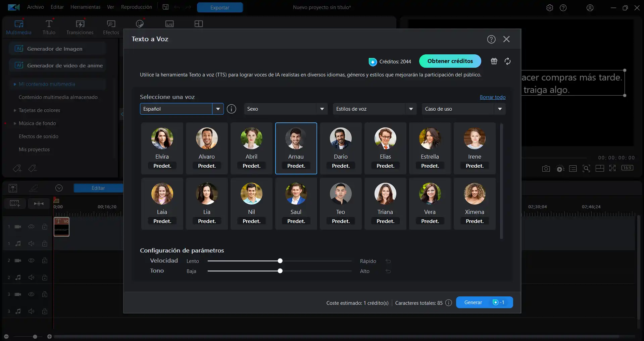Click the save project icon in the top bar
Screen dimensions: 644x341
tap(165, 7)
